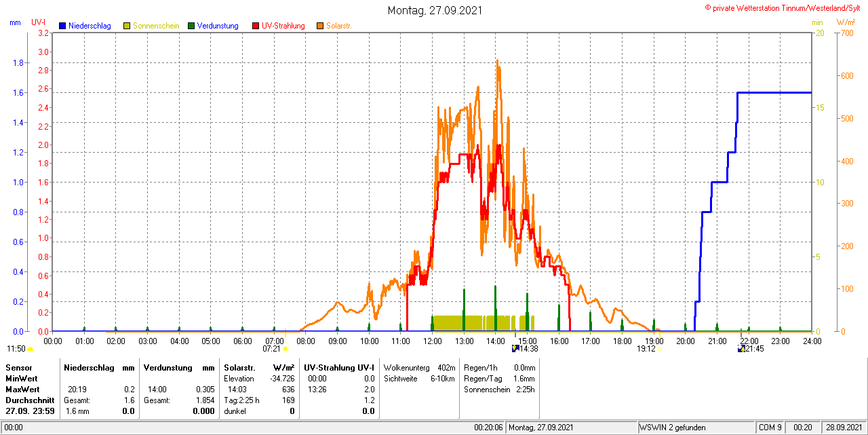
Task: Click the moon time 11:50
Action: [16, 349]
